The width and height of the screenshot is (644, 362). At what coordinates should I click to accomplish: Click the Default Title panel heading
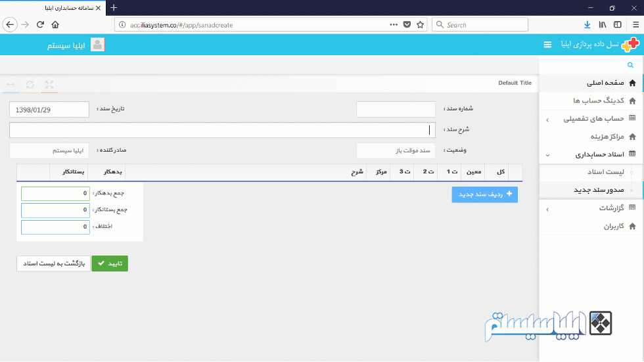pyautogui.click(x=515, y=83)
